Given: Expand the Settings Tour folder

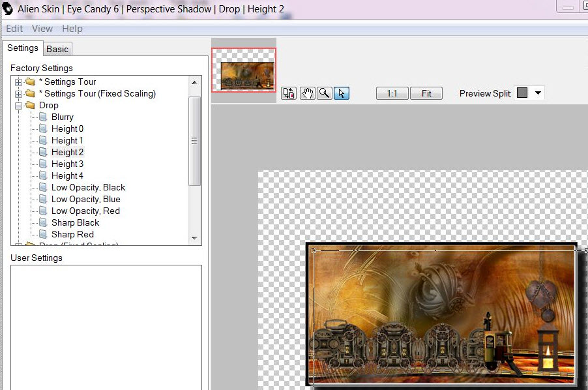Looking at the screenshot, I should point(18,82).
